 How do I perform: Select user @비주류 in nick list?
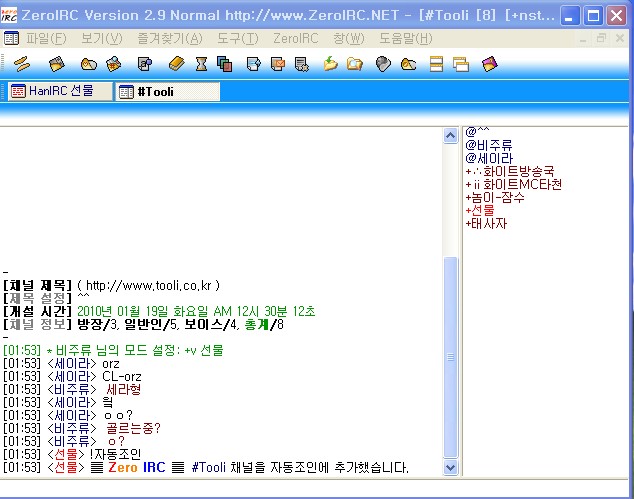point(489,145)
